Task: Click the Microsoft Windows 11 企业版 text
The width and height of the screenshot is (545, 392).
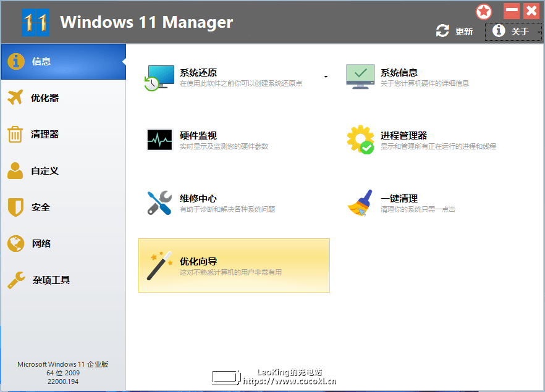Action: (63, 364)
